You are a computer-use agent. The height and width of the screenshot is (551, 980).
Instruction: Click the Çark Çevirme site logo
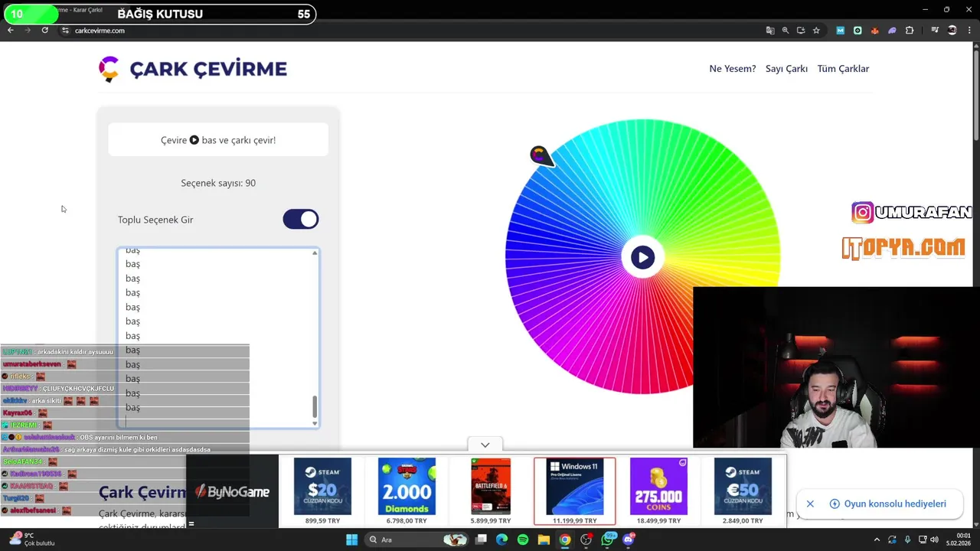point(193,69)
